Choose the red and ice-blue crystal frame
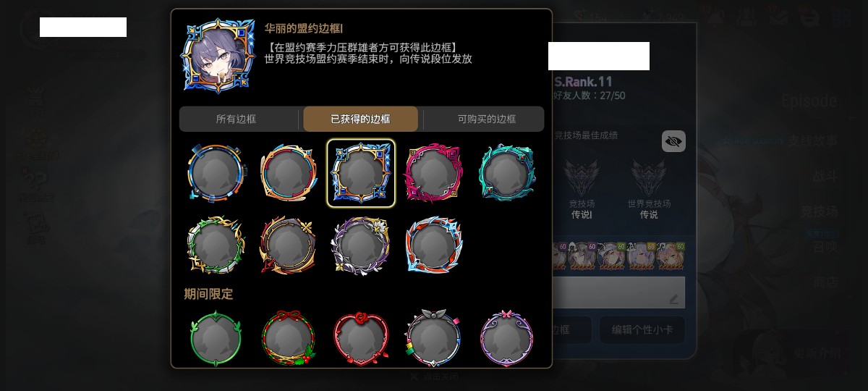The width and height of the screenshot is (868, 391). pos(433,245)
